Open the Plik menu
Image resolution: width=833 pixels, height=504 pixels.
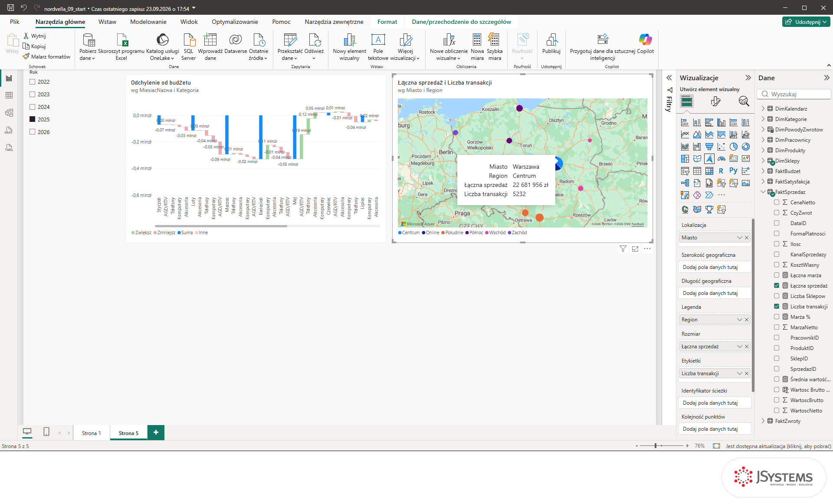(15, 22)
